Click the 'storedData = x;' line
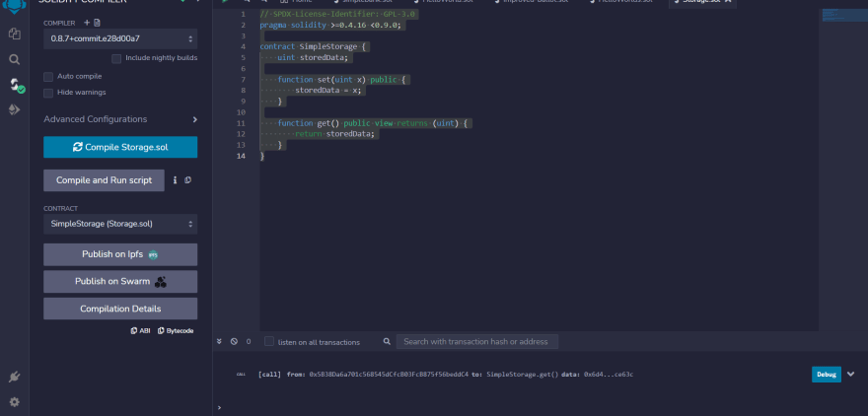Screen dimensions: 868x416 (328, 91)
